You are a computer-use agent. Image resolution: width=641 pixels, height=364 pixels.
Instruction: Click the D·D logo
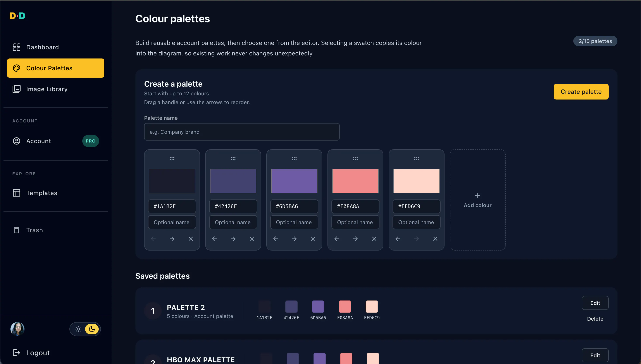[x=17, y=16]
